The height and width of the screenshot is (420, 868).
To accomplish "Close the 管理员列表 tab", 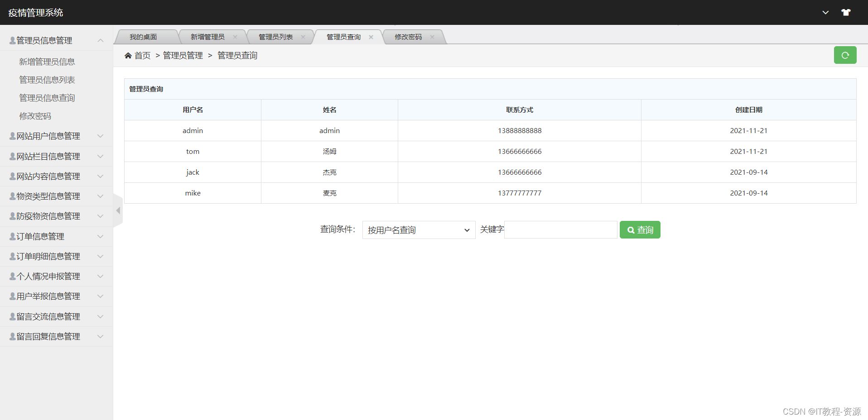I will point(303,37).
